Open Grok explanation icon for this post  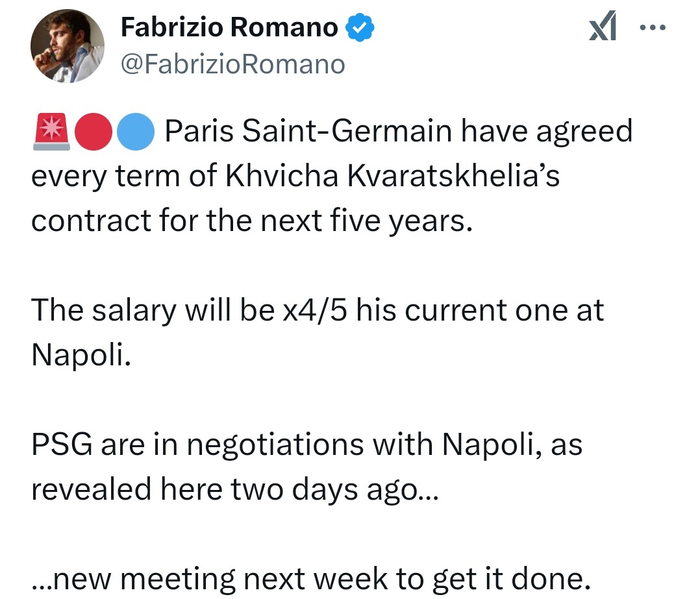pos(602,29)
